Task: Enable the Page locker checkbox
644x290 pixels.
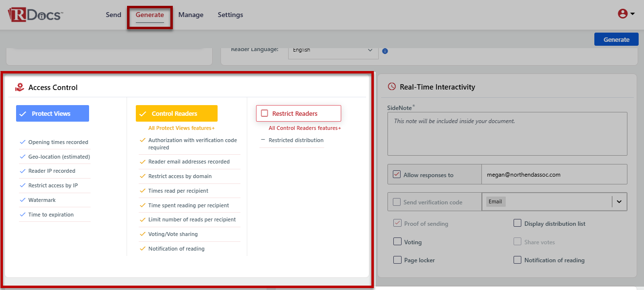Action: click(x=397, y=260)
